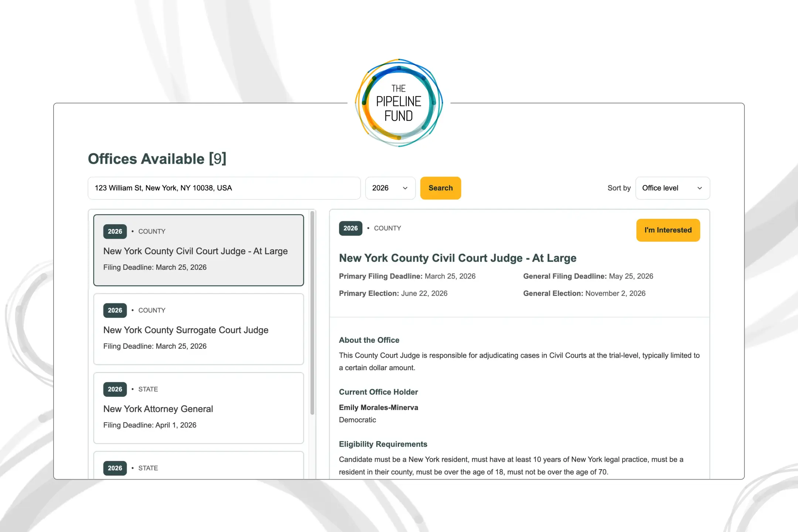This screenshot has width=798, height=532.
Task: Click the detail title Civil Court Judge
Action: tap(457, 258)
